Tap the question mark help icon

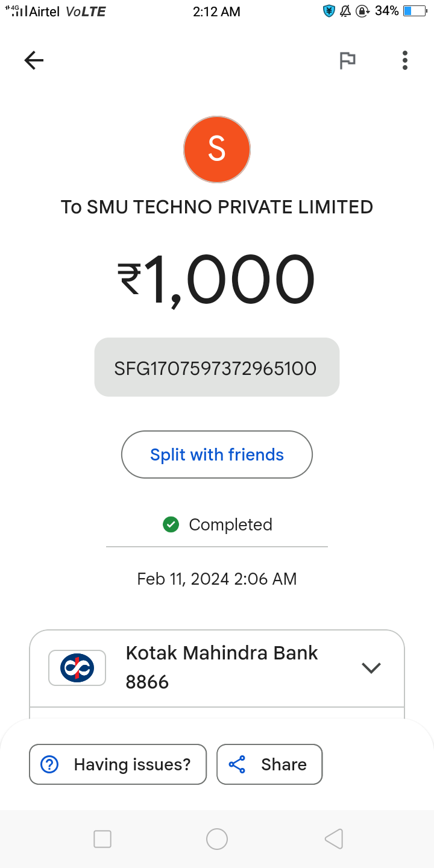(49, 764)
